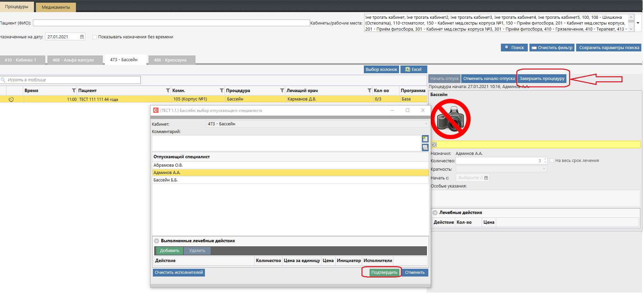
Task: Click the add comment template icon in dialog
Action: pos(425,139)
